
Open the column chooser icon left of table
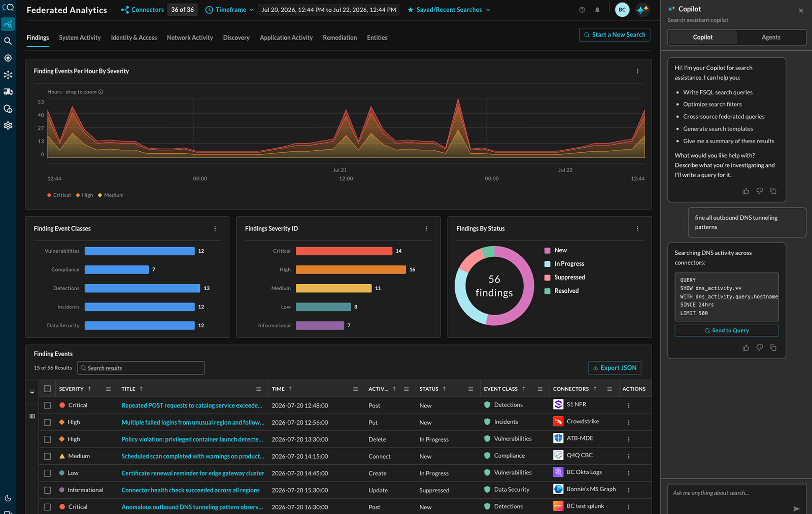[x=32, y=416]
